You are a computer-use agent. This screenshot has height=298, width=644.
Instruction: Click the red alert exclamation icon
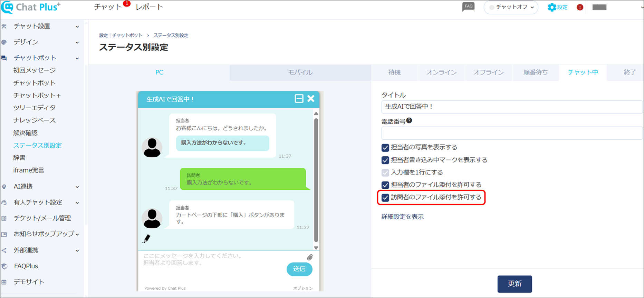(x=580, y=7)
